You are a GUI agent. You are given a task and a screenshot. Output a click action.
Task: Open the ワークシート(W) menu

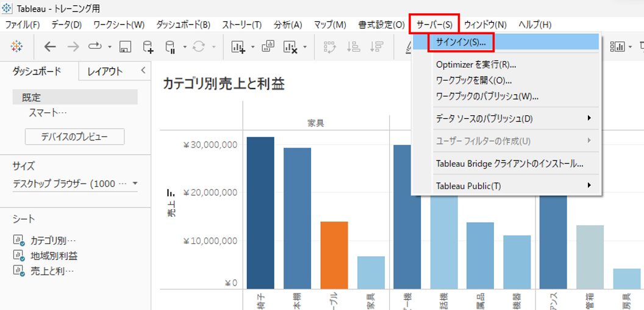click(x=119, y=24)
